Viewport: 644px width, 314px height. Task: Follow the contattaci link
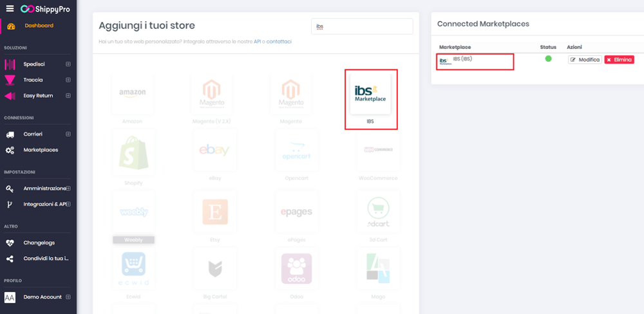279,41
